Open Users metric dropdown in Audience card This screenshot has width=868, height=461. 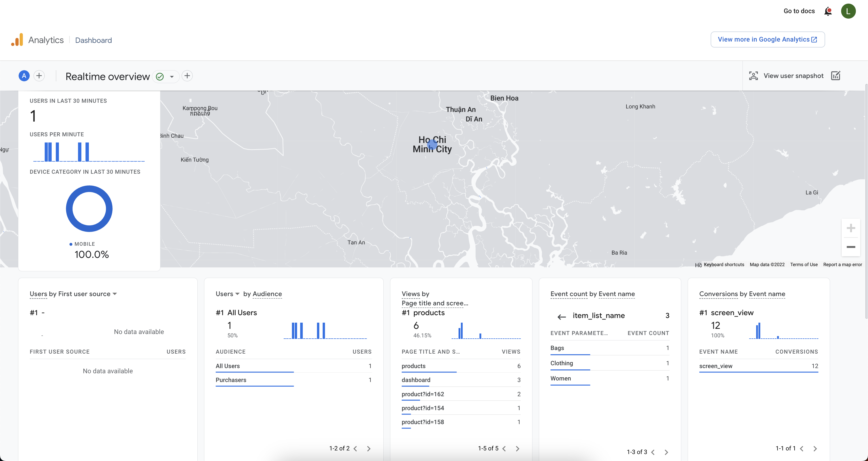(x=237, y=294)
